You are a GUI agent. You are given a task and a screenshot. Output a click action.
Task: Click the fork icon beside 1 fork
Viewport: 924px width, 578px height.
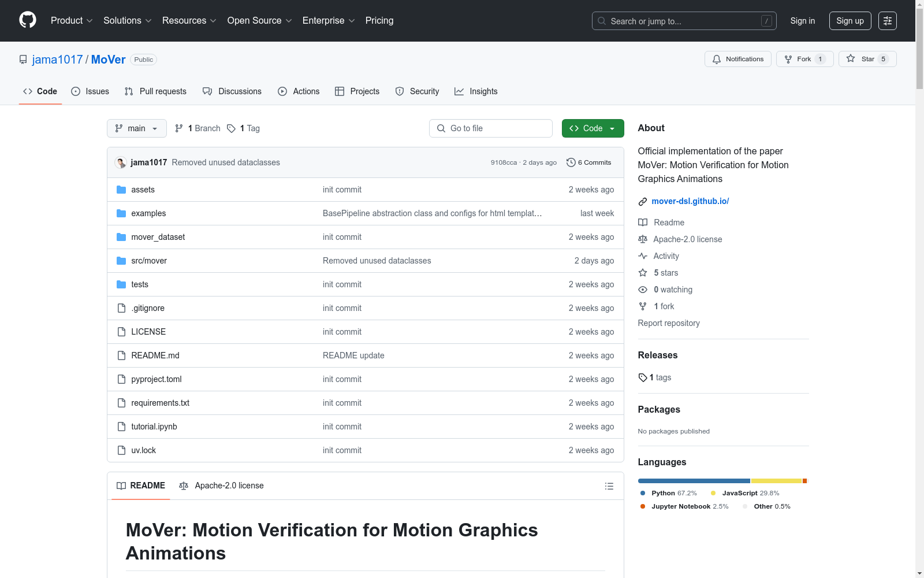click(643, 306)
